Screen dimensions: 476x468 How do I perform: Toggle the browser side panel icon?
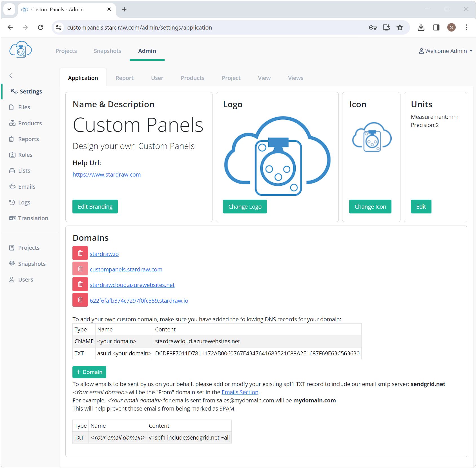pyautogui.click(x=436, y=27)
